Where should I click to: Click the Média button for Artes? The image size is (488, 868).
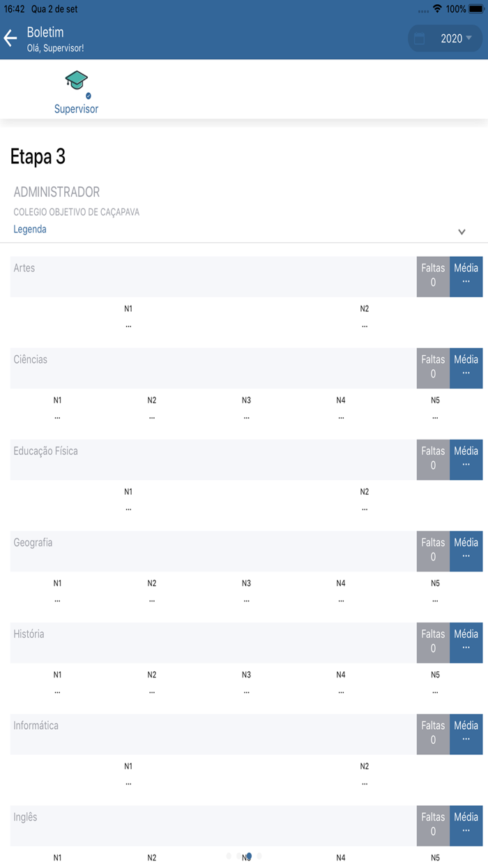tap(466, 276)
